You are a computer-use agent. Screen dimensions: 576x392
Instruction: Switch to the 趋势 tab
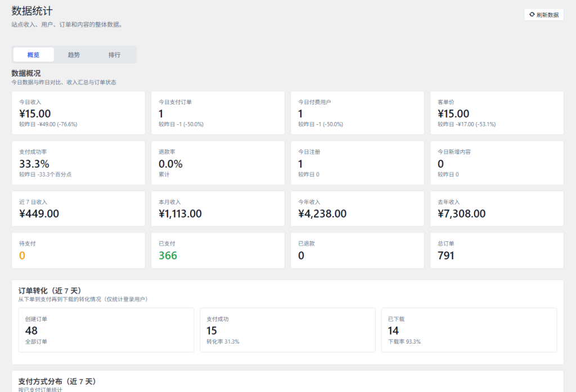[74, 55]
